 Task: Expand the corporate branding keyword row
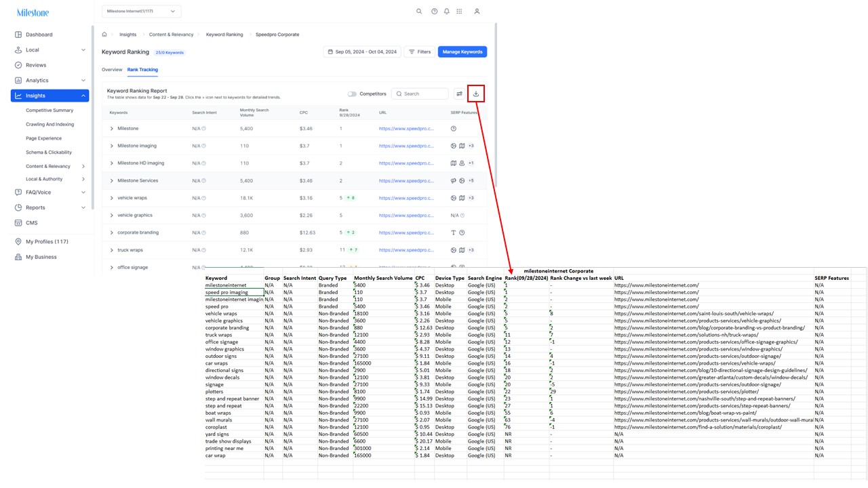click(112, 232)
